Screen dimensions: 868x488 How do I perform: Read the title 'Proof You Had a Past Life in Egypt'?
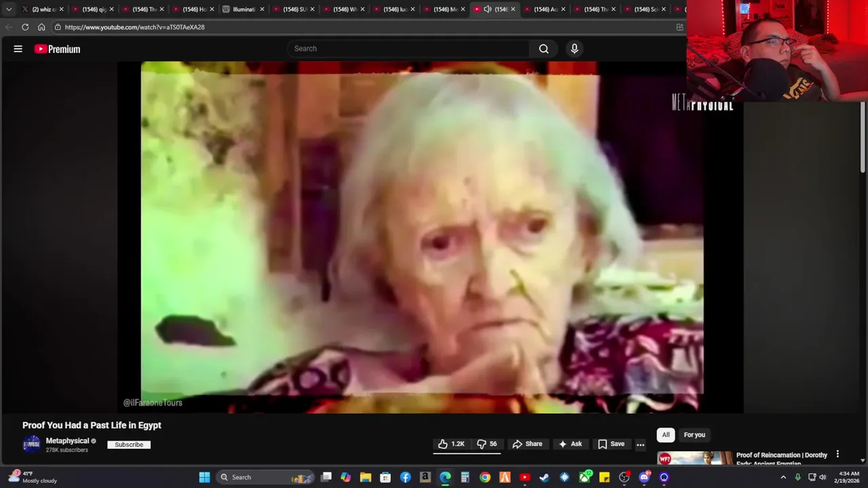(92, 426)
